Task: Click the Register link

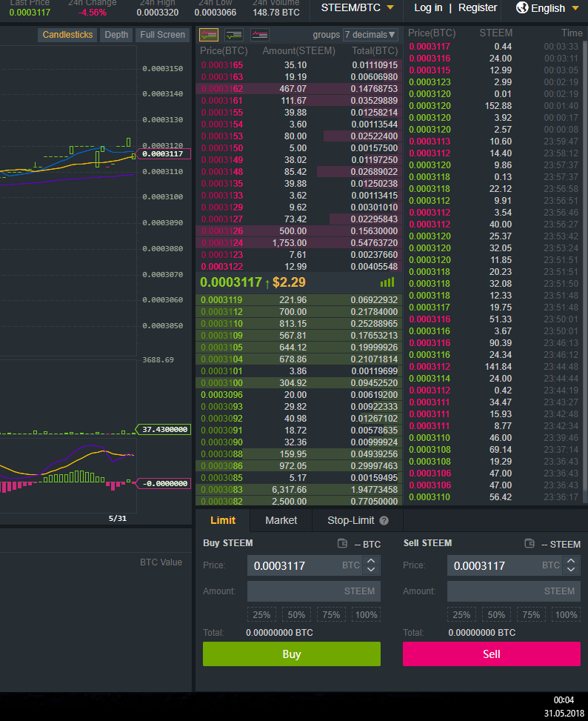Action: pos(478,8)
